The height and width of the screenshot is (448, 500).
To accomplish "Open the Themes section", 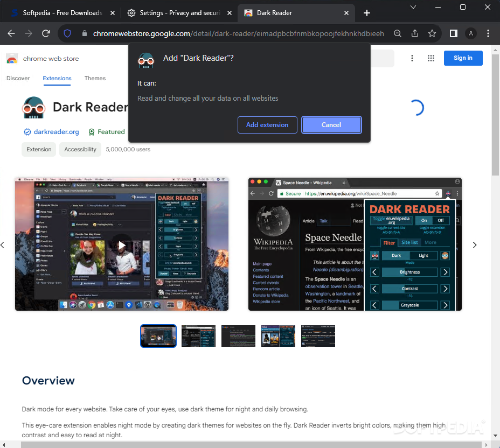I will tap(95, 79).
